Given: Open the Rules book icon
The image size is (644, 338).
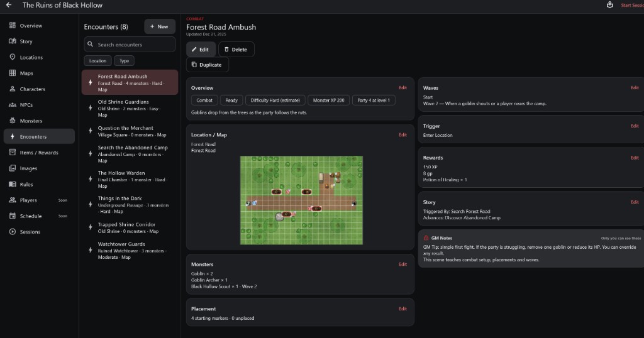Looking at the screenshot, I should click(13, 184).
